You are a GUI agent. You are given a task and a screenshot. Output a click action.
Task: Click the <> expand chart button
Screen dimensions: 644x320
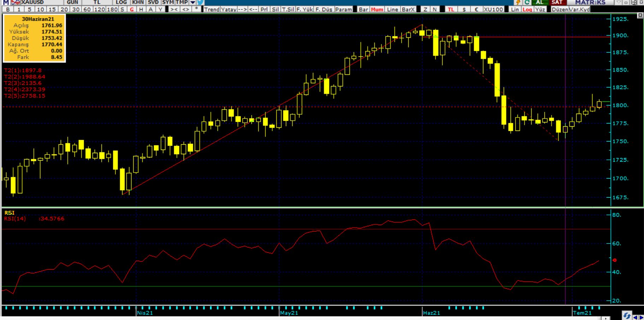click(x=185, y=10)
